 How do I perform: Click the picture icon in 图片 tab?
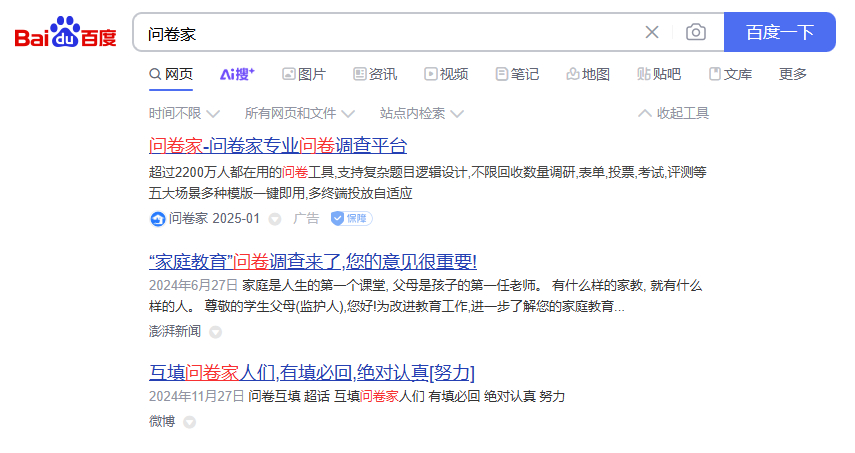(x=288, y=74)
